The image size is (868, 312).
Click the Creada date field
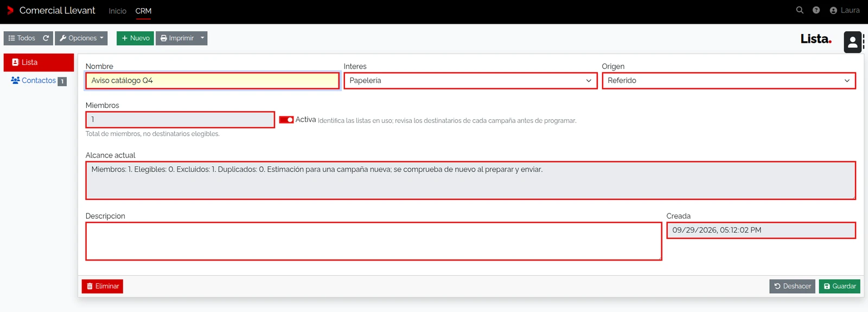coord(761,230)
